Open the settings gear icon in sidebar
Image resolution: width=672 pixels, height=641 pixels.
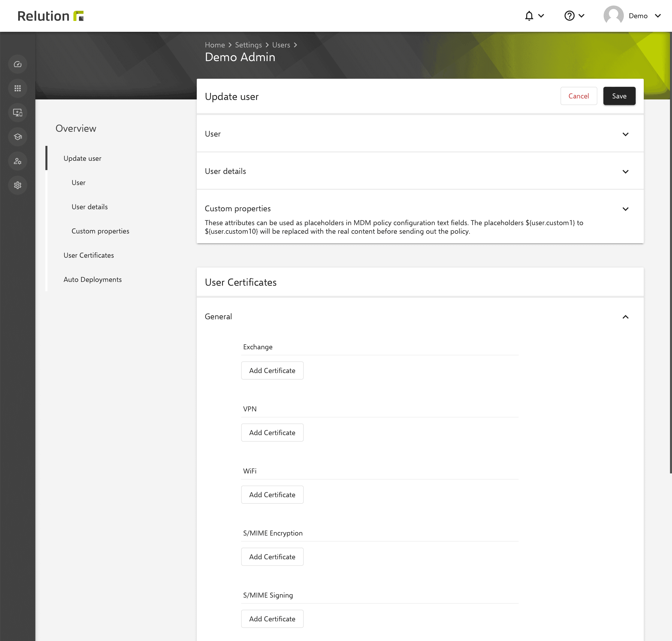pyautogui.click(x=18, y=185)
